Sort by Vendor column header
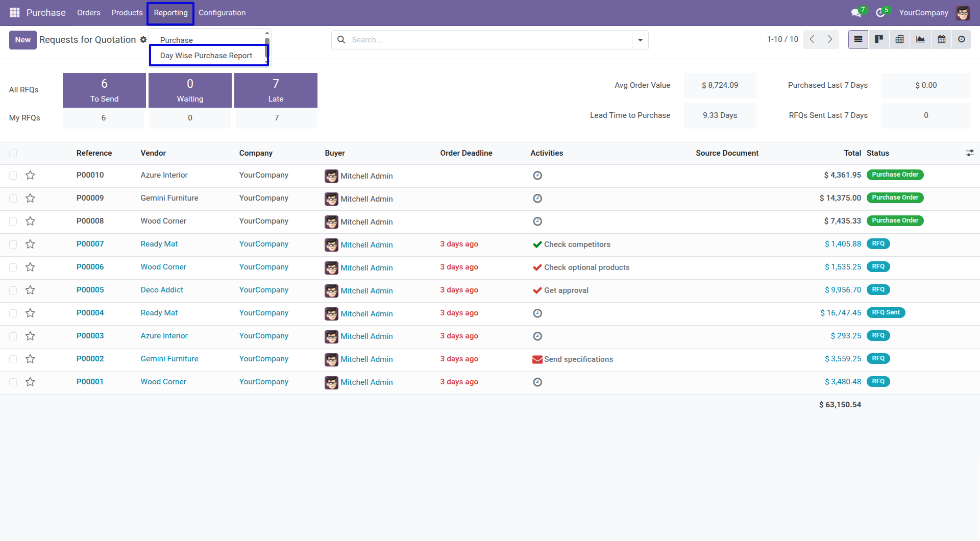Viewport: 980px width, 541px height. (153, 153)
